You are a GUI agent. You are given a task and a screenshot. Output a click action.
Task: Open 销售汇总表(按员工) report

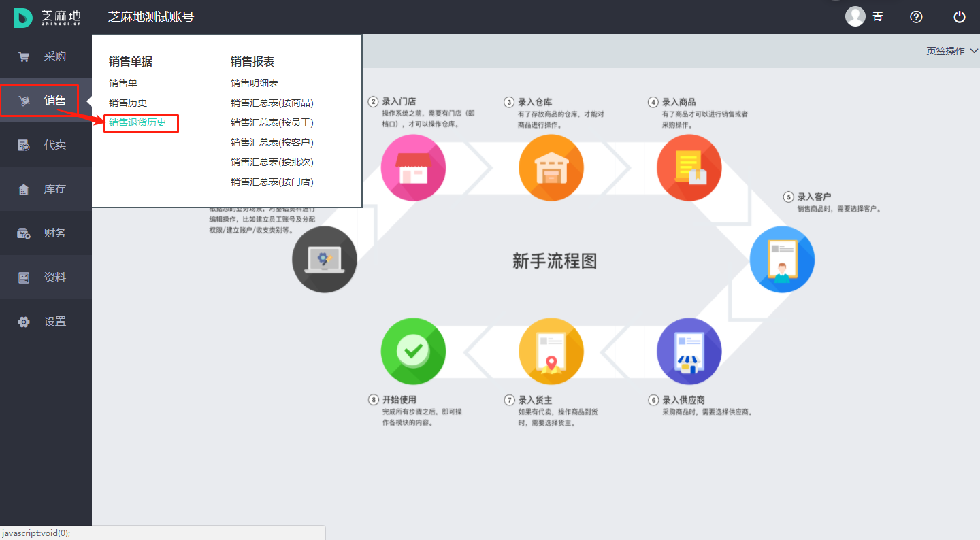click(x=272, y=122)
